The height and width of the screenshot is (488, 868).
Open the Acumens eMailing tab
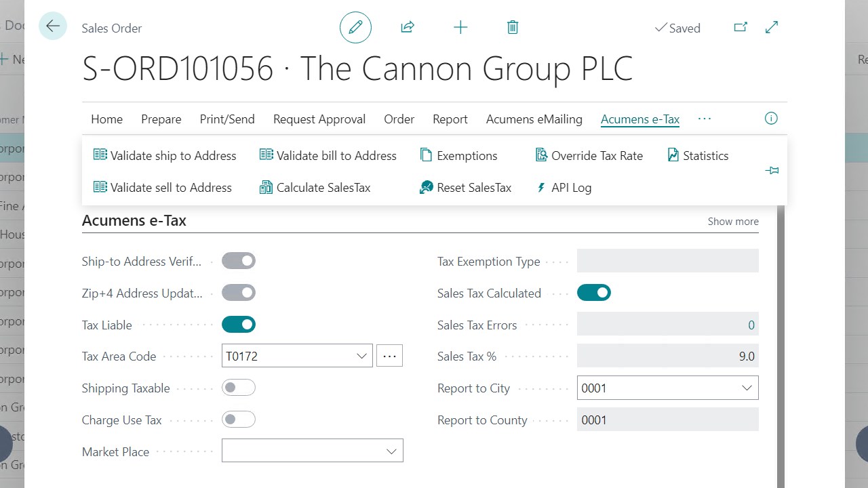534,119
